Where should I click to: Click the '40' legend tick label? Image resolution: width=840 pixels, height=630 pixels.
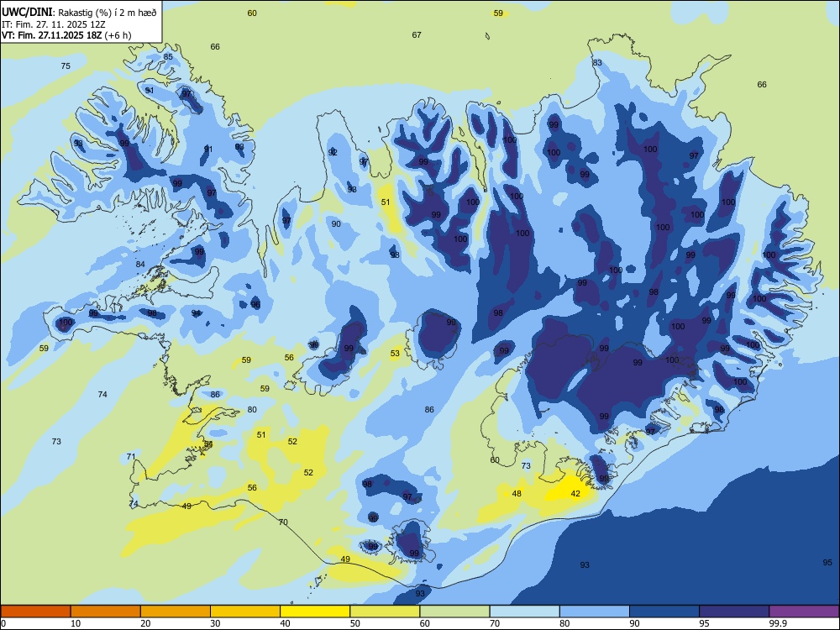(x=285, y=623)
